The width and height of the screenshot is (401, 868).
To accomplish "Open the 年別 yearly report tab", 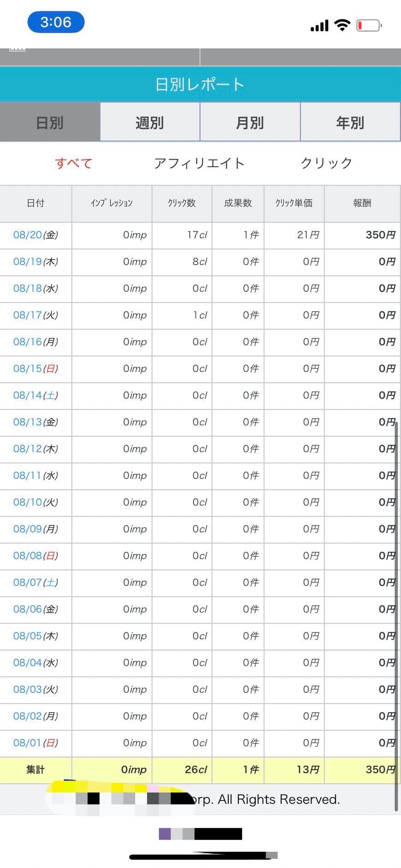I will pyautogui.click(x=350, y=123).
